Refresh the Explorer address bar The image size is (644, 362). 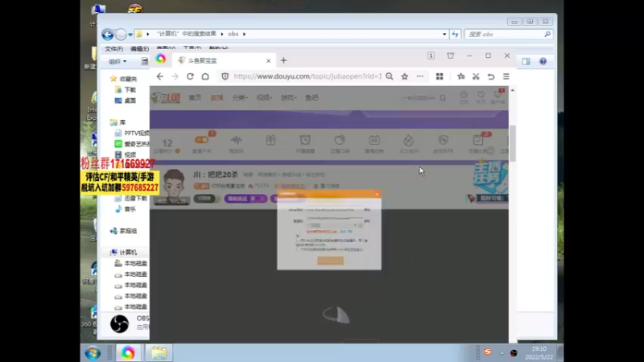455,34
